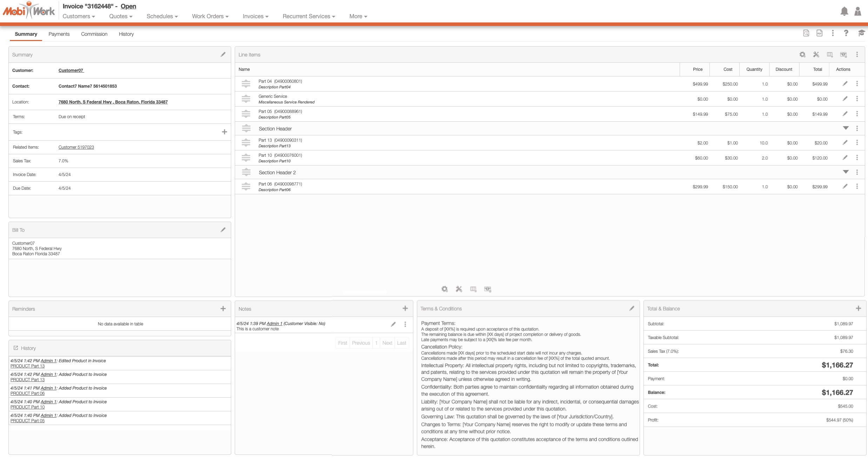
Task: Open the graduation cap training icon
Action: 861,33
